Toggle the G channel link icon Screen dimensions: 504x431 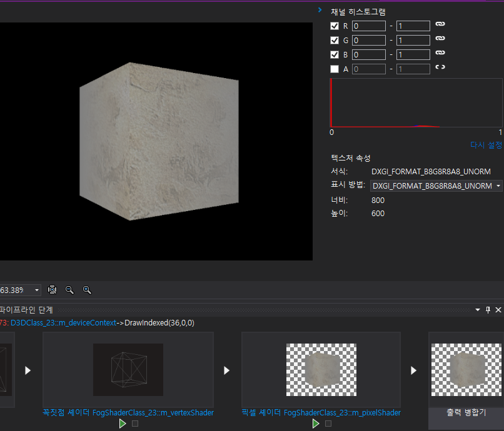pyautogui.click(x=440, y=38)
